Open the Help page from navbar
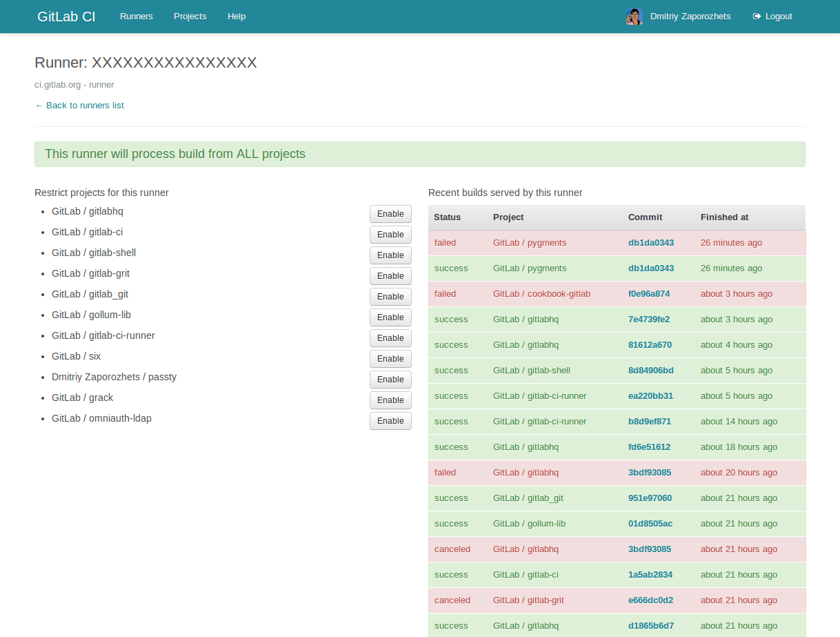 click(x=237, y=17)
